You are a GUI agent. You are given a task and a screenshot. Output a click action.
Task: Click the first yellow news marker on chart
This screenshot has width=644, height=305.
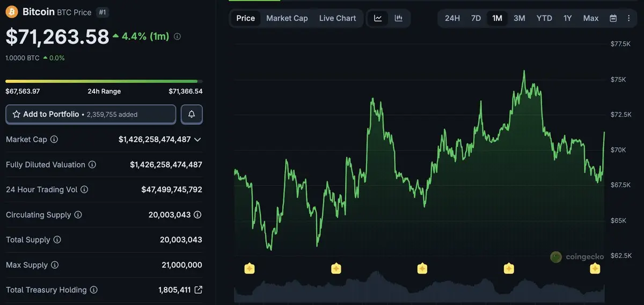(249, 268)
